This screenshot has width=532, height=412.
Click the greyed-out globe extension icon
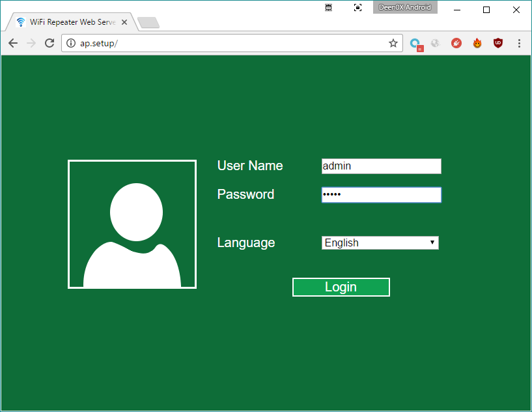436,43
